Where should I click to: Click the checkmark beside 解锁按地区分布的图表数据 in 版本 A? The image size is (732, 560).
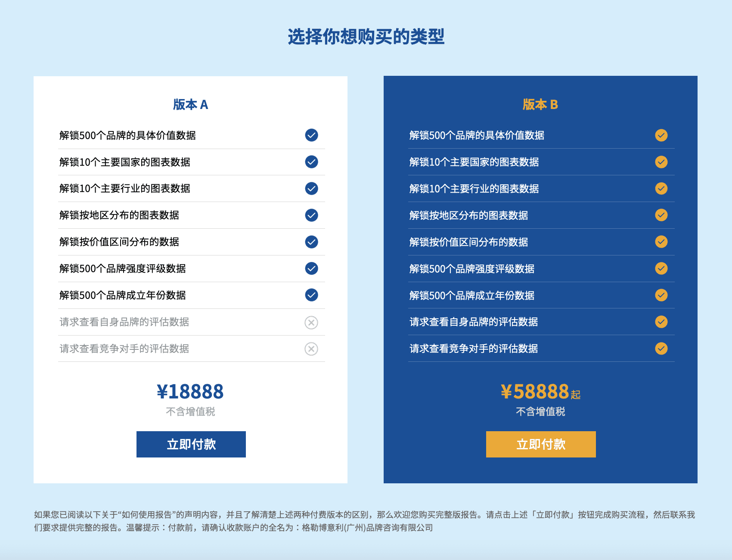coord(311,215)
